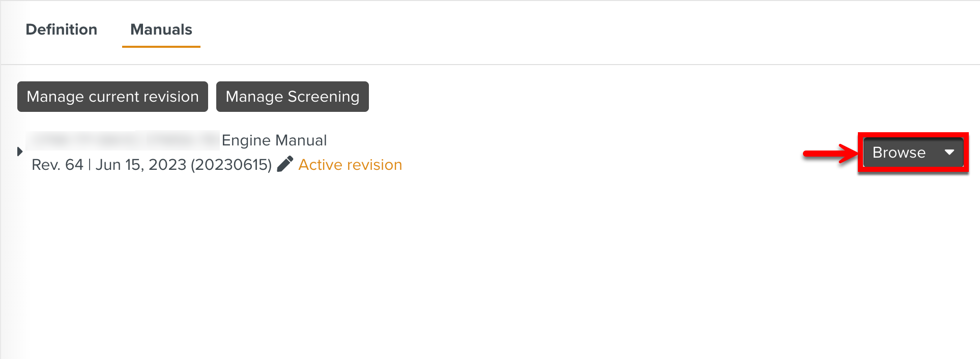Expand the Engine Manual row triangle
Viewport: 980px width, 359px height.
(x=20, y=152)
